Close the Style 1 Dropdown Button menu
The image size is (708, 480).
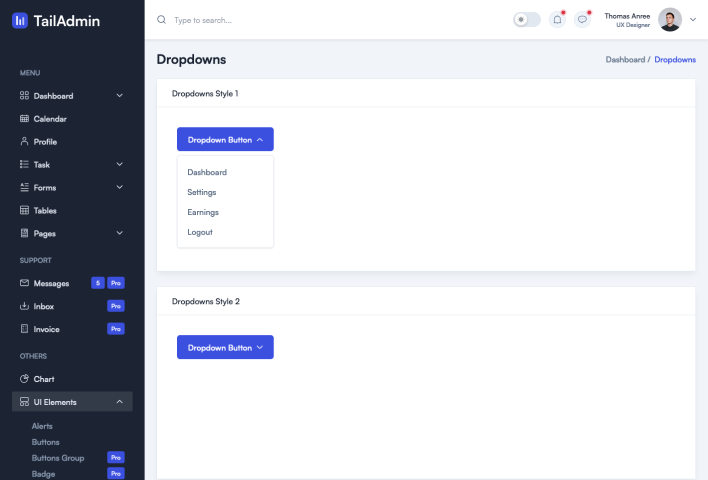click(225, 139)
